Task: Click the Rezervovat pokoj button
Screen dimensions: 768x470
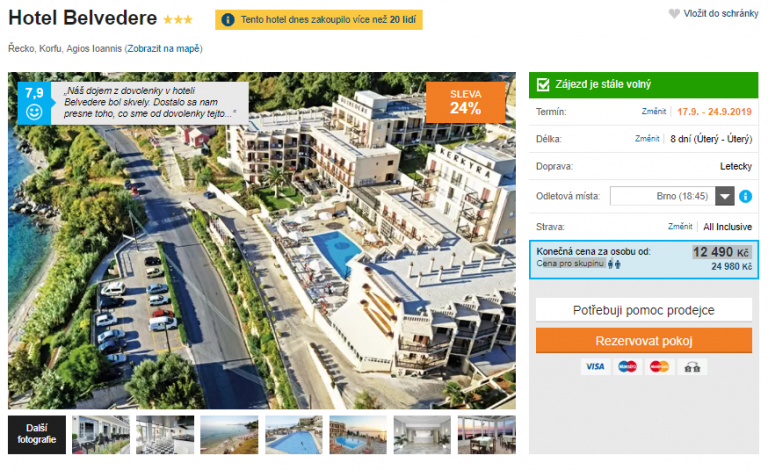Action: click(x=644, y=341)
